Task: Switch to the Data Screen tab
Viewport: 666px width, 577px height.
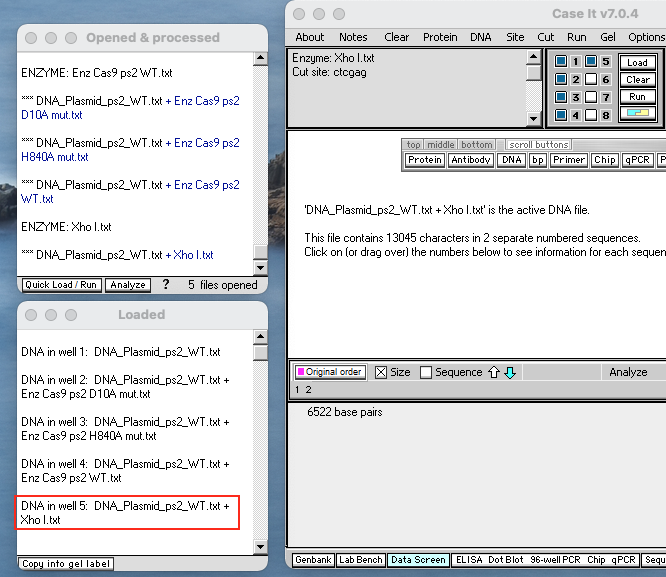Action: click(x=418, y=560)
